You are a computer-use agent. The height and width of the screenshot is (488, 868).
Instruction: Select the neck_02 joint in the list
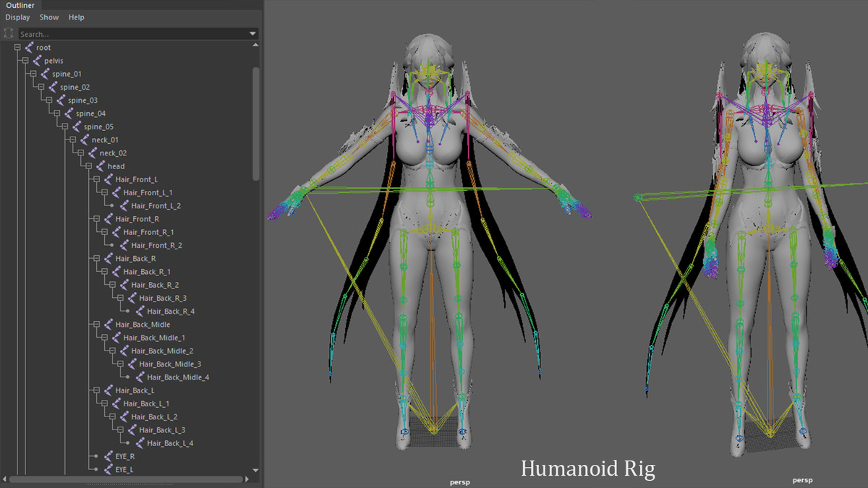pos(113,153)
